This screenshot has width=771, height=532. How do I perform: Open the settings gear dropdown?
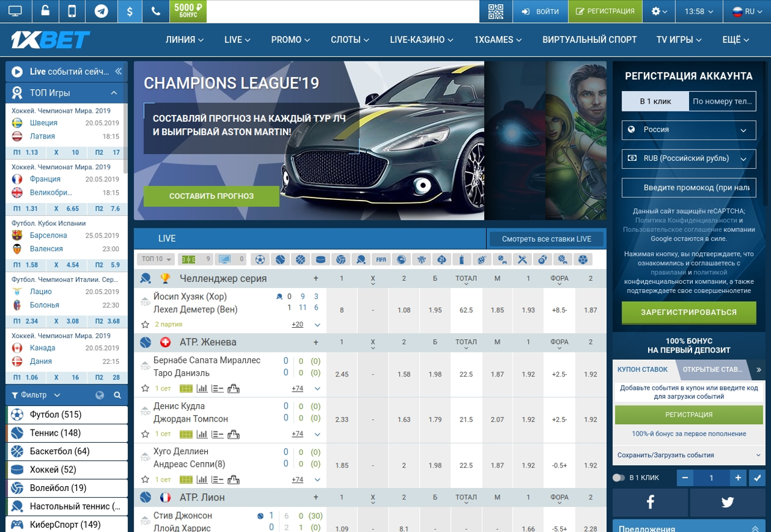pyautogui.click(x=660, y=11)
